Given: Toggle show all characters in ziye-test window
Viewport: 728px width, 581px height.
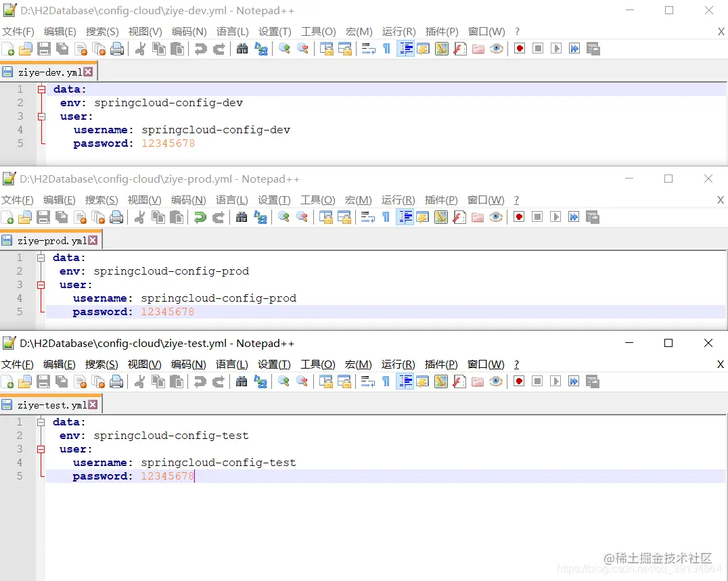Looking at the screenshot, I should coord(386,381).
